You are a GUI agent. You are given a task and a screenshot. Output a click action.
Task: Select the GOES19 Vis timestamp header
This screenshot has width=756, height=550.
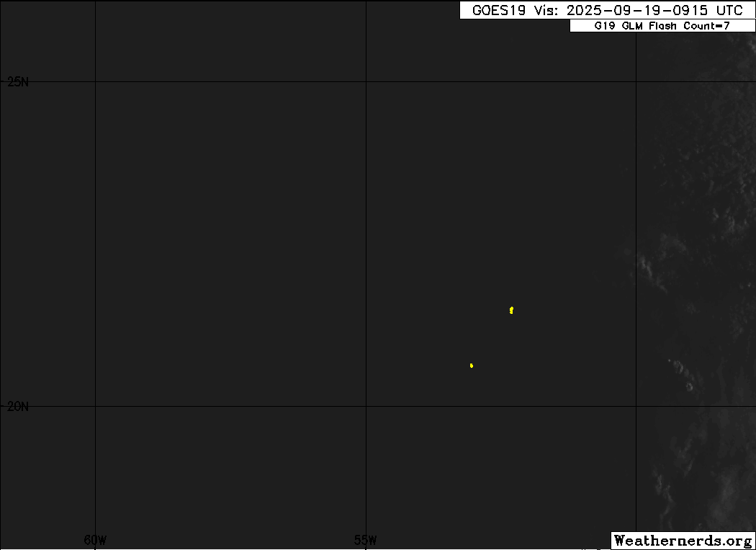coord(607,10)
